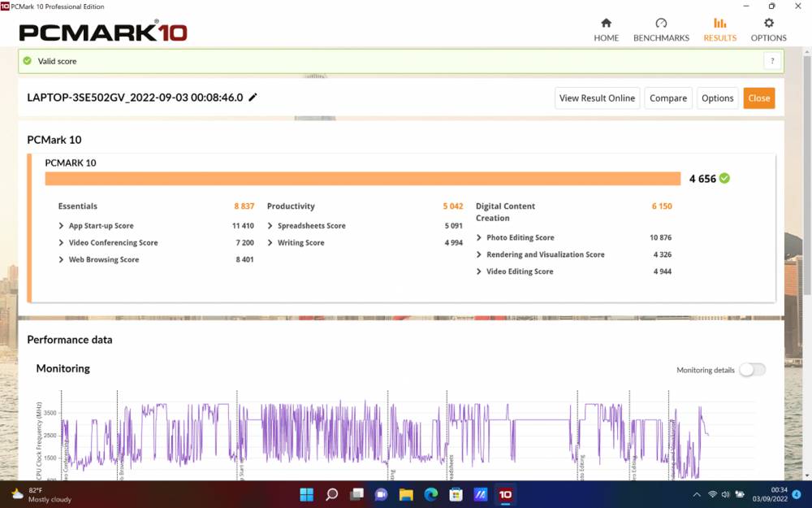The image size is (812, 508).
Task: Click the scrollbar up arrow on results page
Action: pos(807,52)
